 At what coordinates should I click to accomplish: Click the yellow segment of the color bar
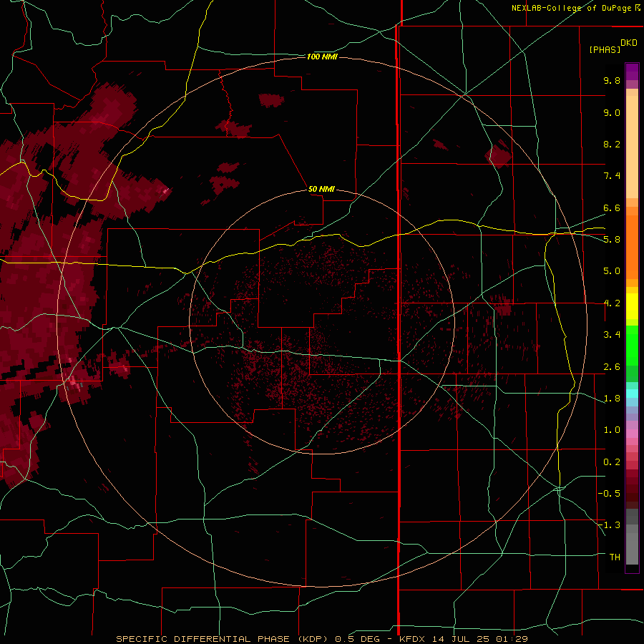coord(632,306)
